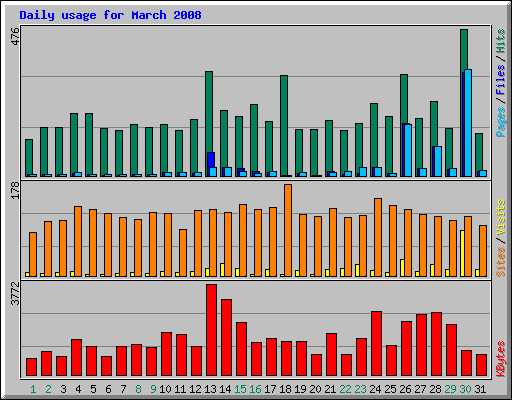This screenshot has width=512, height=400.
Task: Click the green Hits bar for day 1
Action: (x=29, y=157)
